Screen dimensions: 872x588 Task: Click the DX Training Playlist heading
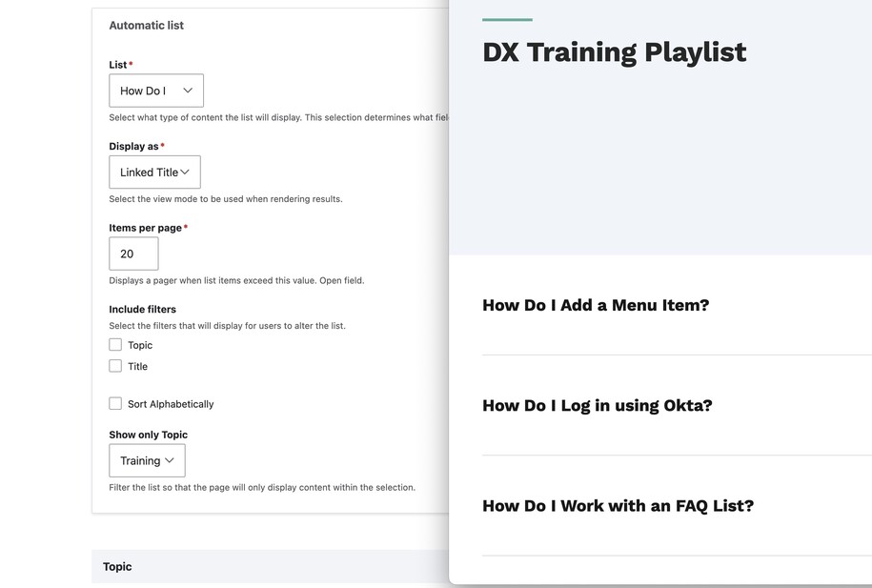(614, 52)
